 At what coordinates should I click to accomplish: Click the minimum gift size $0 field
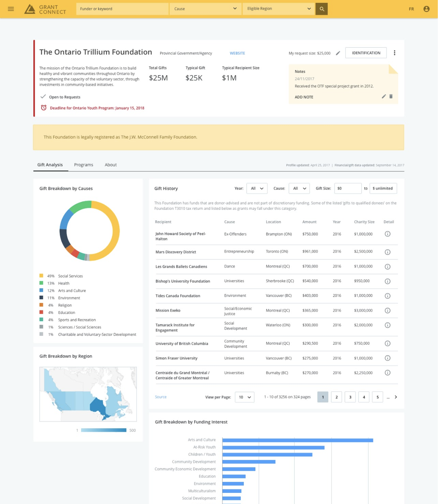tap(348, 188)
